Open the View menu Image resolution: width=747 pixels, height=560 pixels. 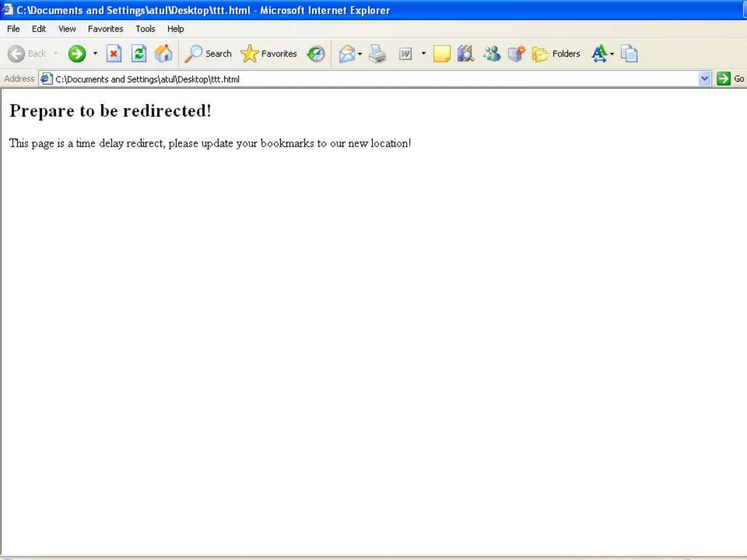click(67, 29)
